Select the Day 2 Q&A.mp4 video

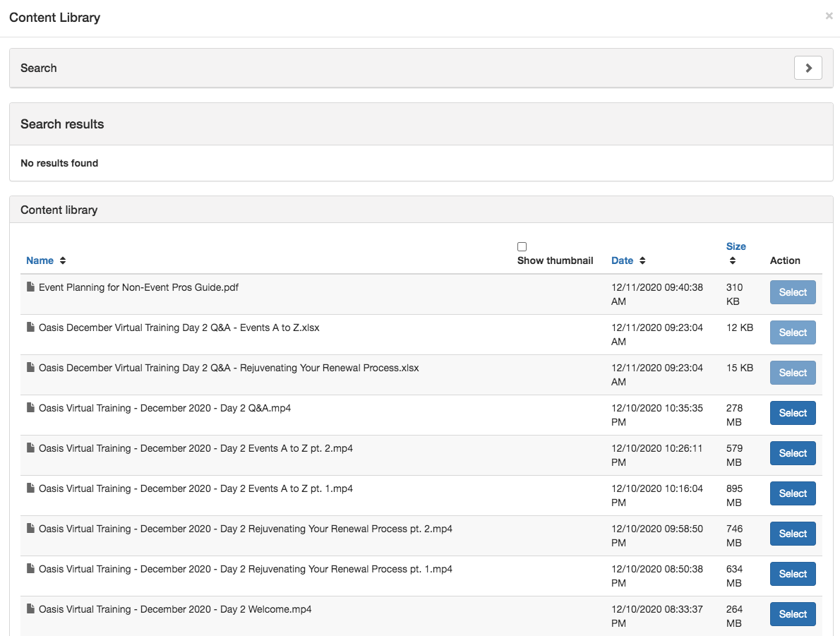(792, 413)
